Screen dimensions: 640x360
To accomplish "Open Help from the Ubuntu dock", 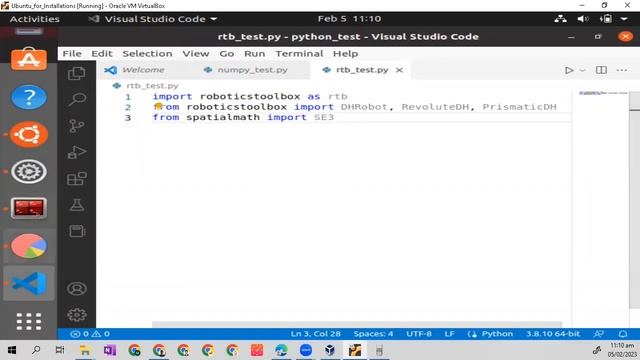I will 29,97.
